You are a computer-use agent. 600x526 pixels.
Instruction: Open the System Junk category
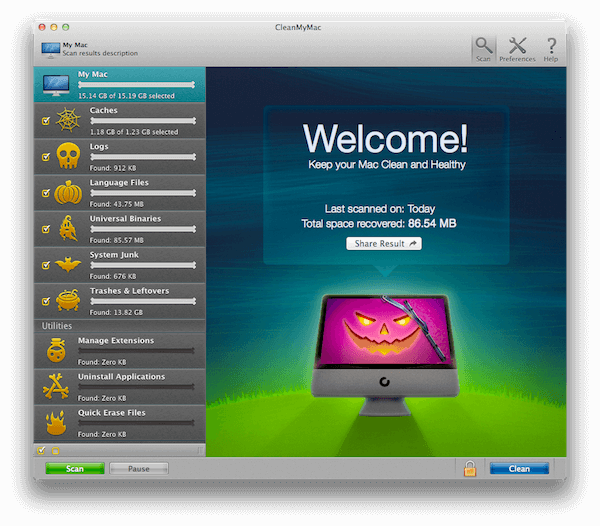coord(120,265)
